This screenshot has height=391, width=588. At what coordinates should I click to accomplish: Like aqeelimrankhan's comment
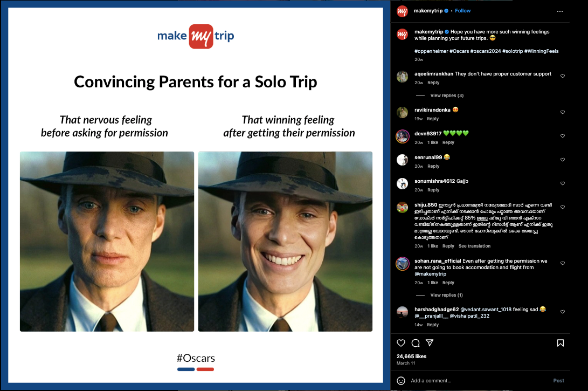point(563,76)
